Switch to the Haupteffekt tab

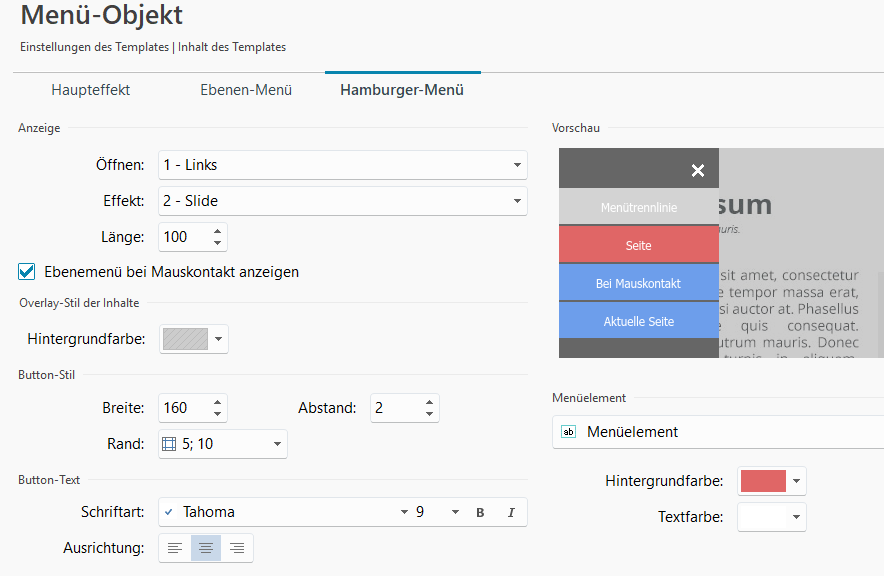point(91,90)
